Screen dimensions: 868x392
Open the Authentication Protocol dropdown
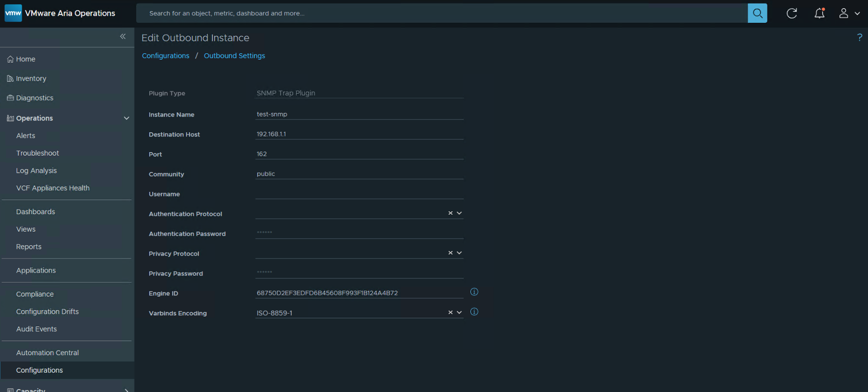pos(459,214)
